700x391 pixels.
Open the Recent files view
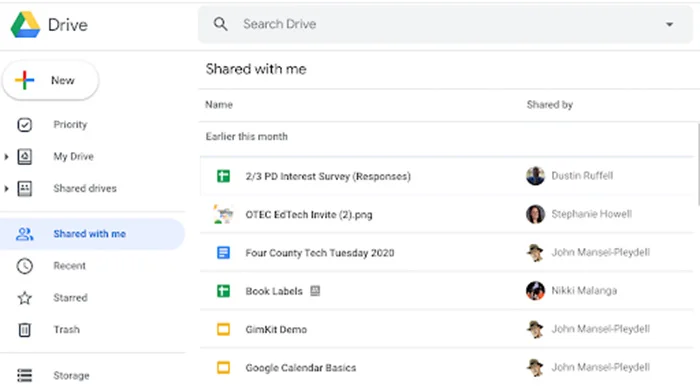pos(69,266)
